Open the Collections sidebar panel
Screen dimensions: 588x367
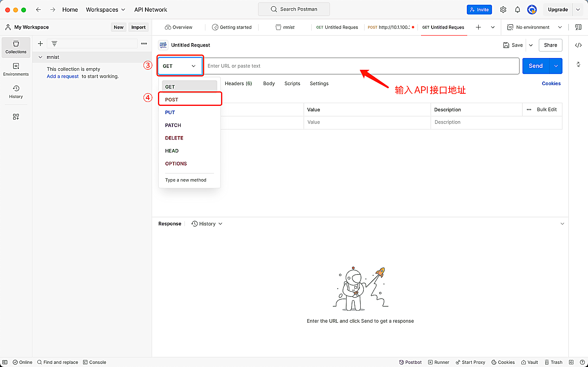click(16, 47)
